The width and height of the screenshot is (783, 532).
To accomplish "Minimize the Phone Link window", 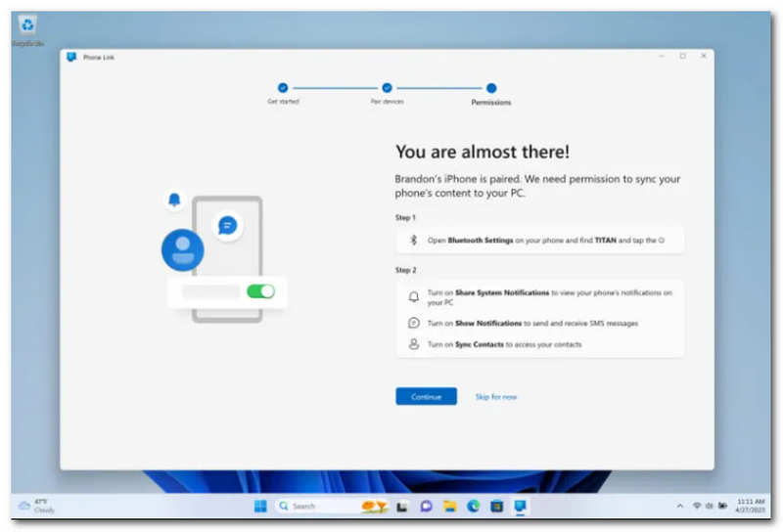I will [x=662, y=56].
